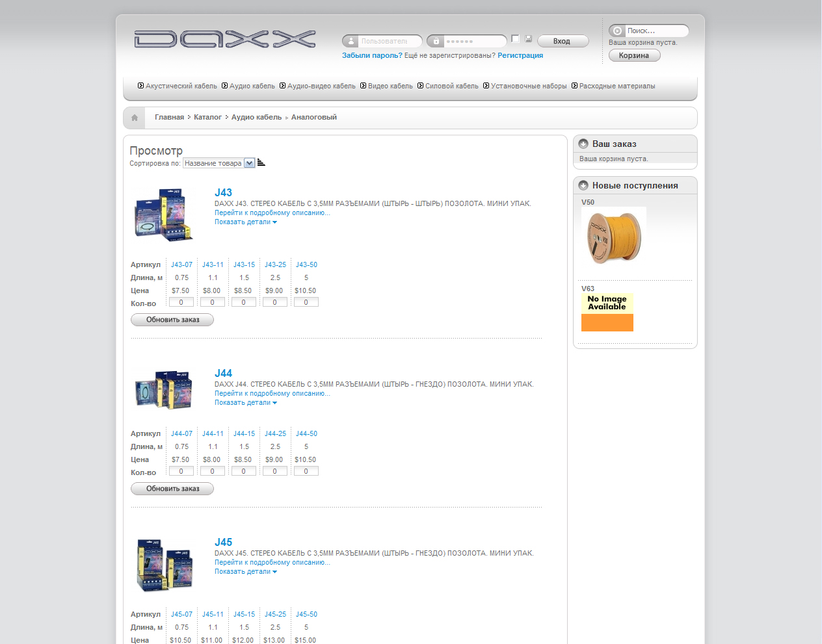822x644 pixels.
Task: Click the floppy disk remember-me icon
Action: coord(528,38)
